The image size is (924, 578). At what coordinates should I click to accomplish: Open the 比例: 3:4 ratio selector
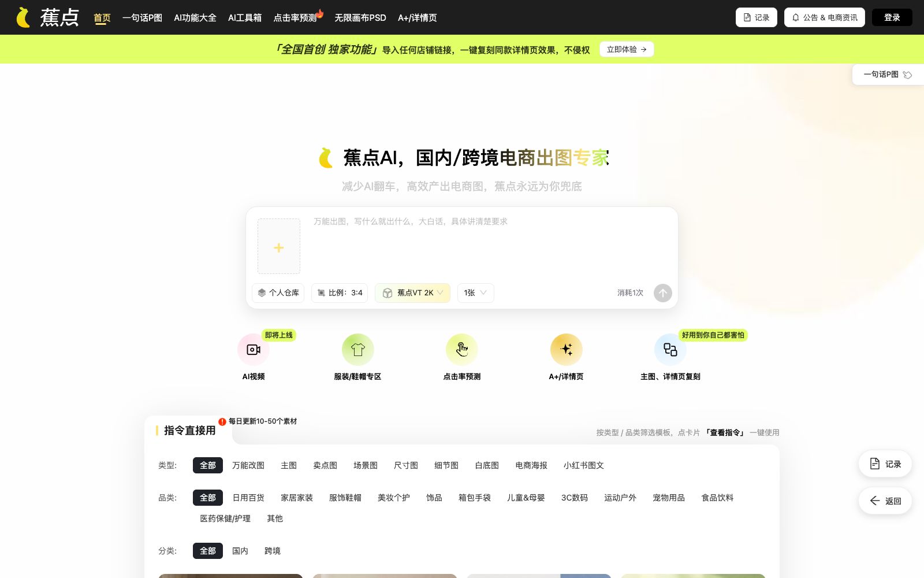pos(340,293)
